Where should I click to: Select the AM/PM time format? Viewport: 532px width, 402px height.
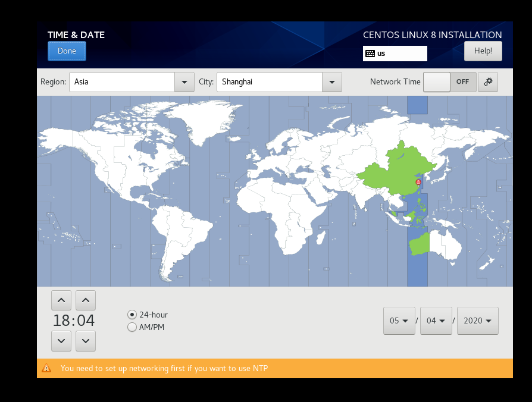(146, 327)
